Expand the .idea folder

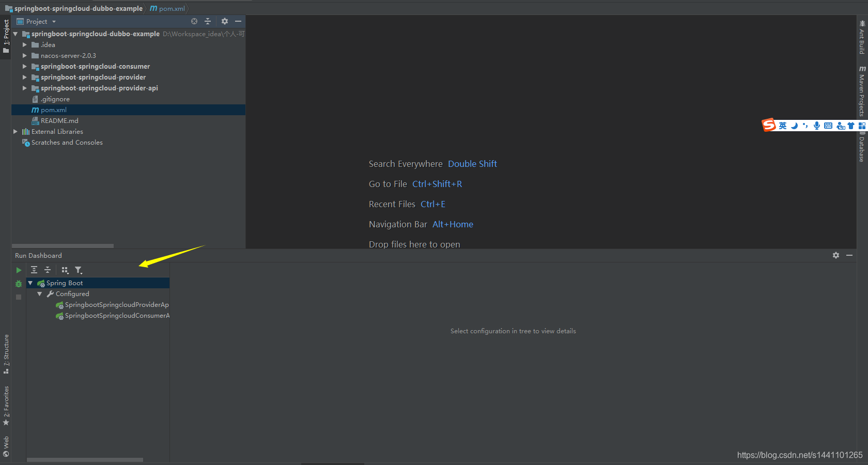point(24,45)
